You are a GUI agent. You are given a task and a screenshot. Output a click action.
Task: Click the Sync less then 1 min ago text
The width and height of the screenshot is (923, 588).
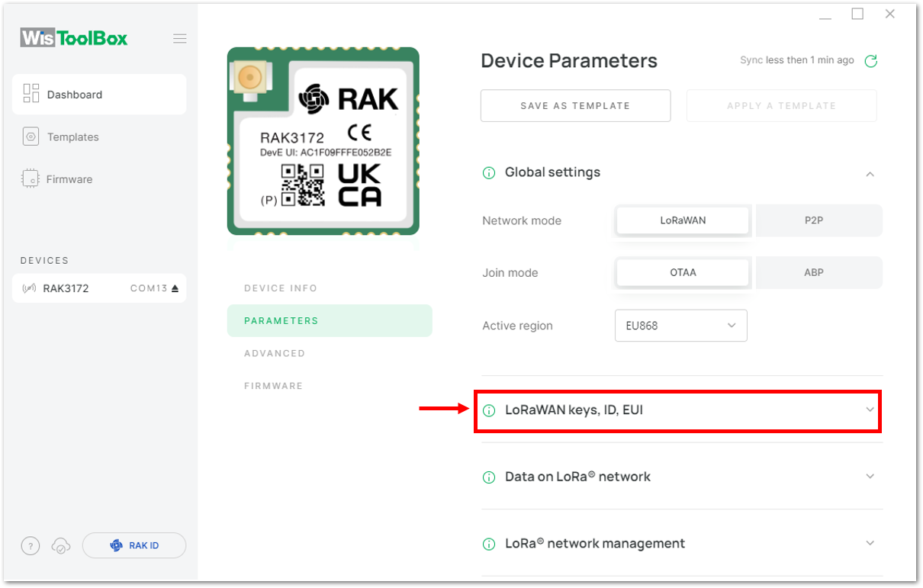(x=797, y=60)
